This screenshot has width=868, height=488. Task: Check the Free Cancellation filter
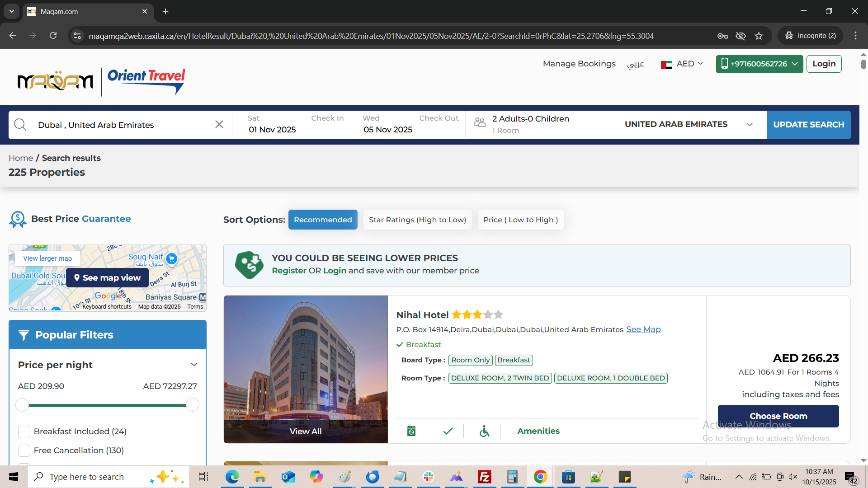(x=24, y=450)
